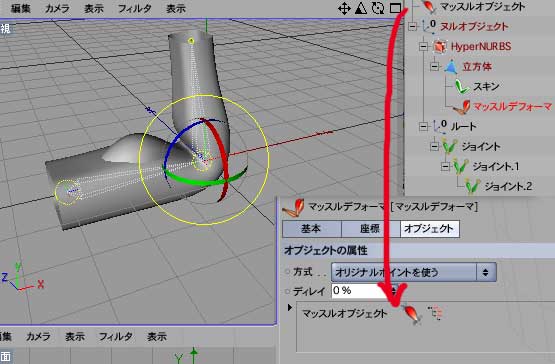Select the ジョイント.1 row label

496,166
